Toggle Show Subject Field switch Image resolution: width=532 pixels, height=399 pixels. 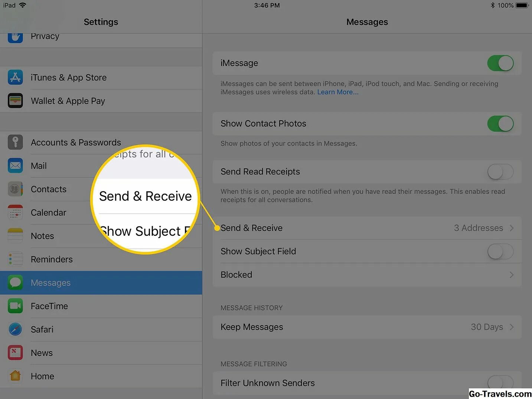[x=500, y=252]
